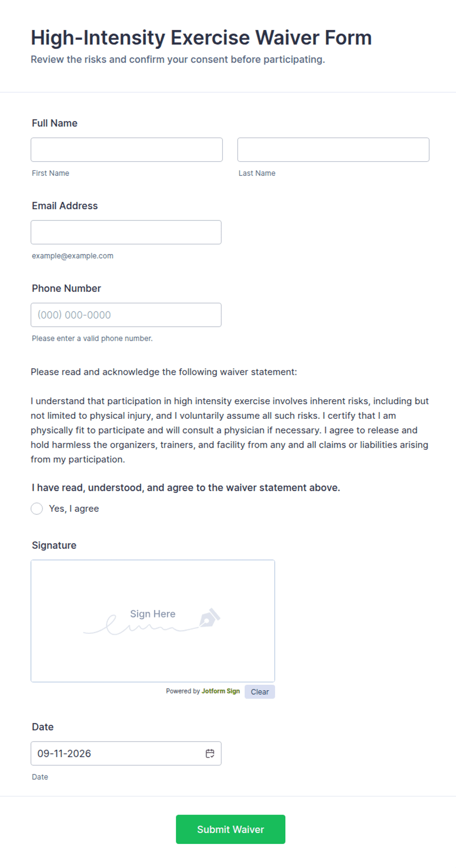Click the waiver form title heading
Image resolution: width=456 pixels, height=868 pixels.
pos(201,38)
